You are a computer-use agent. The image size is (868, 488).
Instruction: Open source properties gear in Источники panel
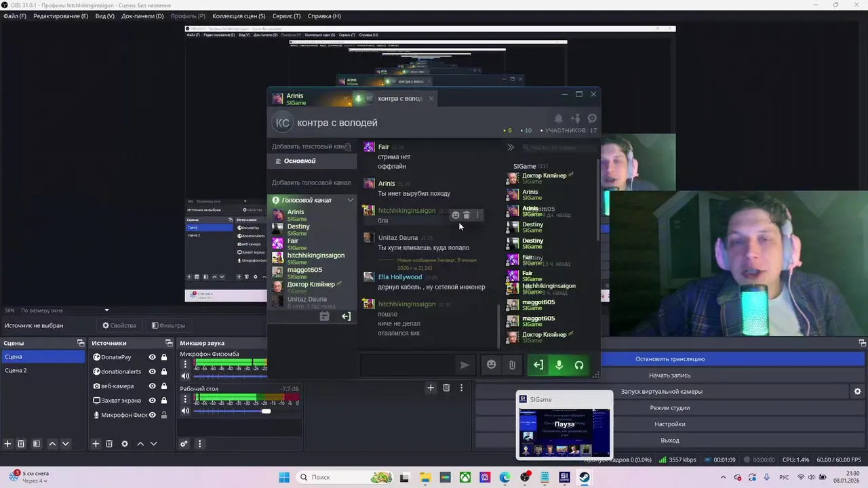(x=125, y=444)
